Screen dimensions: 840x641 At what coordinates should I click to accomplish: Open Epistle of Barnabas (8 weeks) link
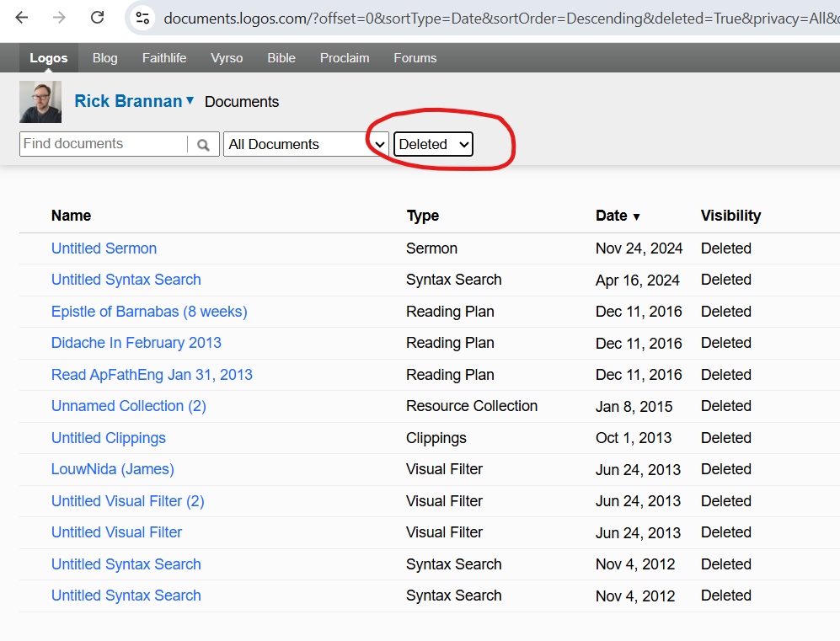click(149, 312)
